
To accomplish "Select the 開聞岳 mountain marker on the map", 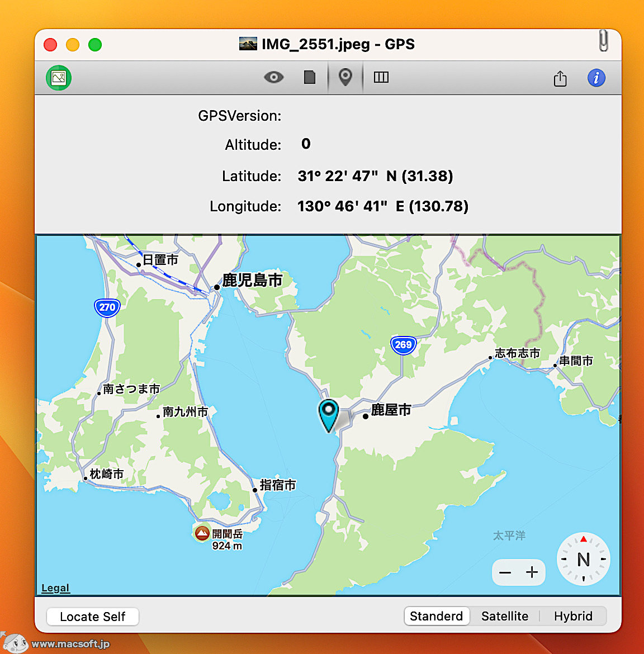I will [201, 533].
